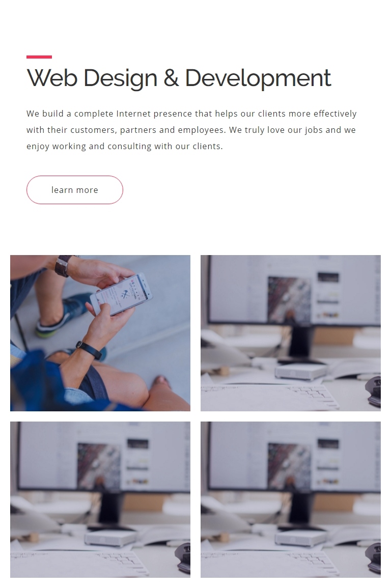This screenshot has width=391, height=588.
Task: Click the "learn more" button
Action: 75,190
